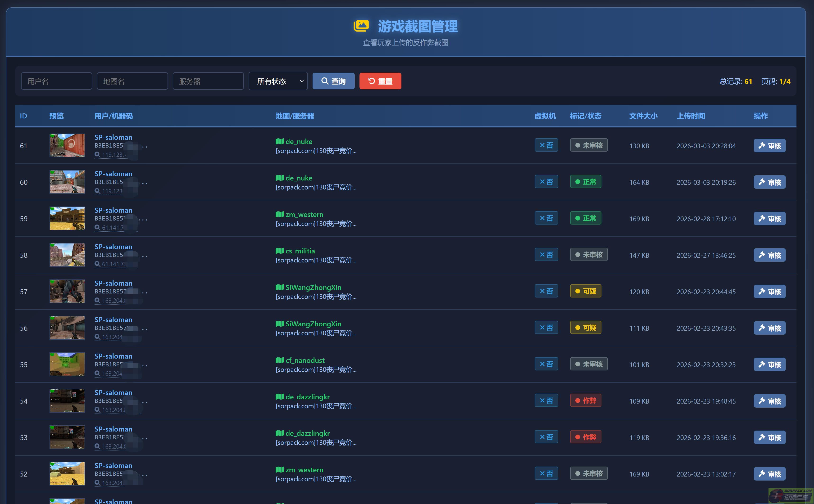Click the map icon next to zm_western in row 59
Screen dimensions: 814x504
tap(279, 214)
